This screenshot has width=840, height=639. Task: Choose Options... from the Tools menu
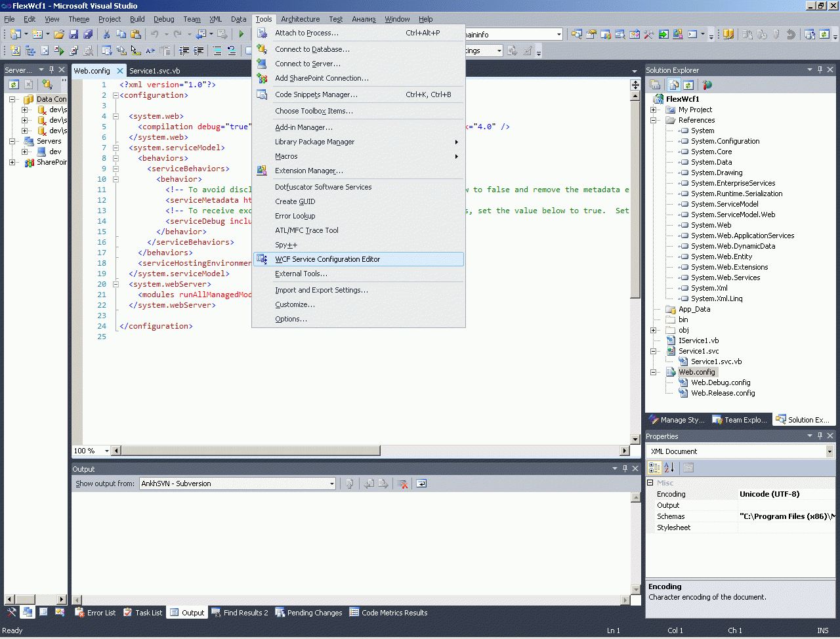point(291,319)
